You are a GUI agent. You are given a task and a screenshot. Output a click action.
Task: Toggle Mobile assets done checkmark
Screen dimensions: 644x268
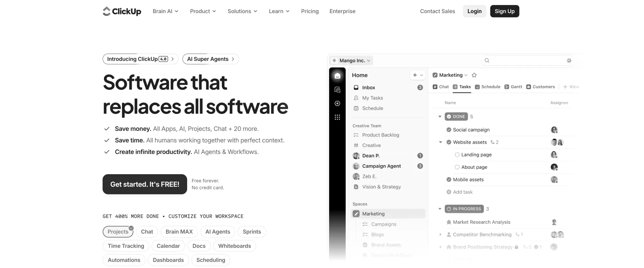(449, 180)
